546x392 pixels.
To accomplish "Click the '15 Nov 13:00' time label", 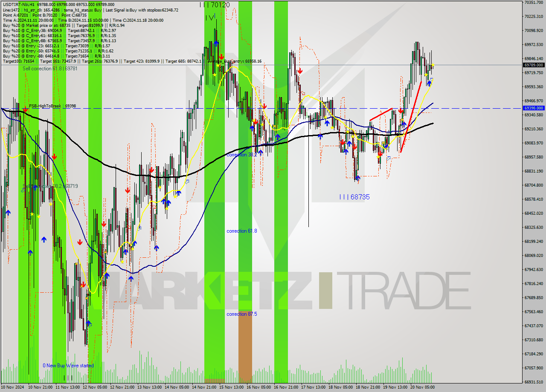I will [x=231, y=387].
